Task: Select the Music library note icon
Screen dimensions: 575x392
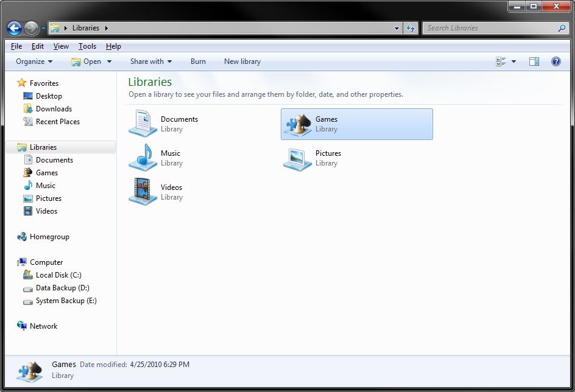Action: pos(143,158)
